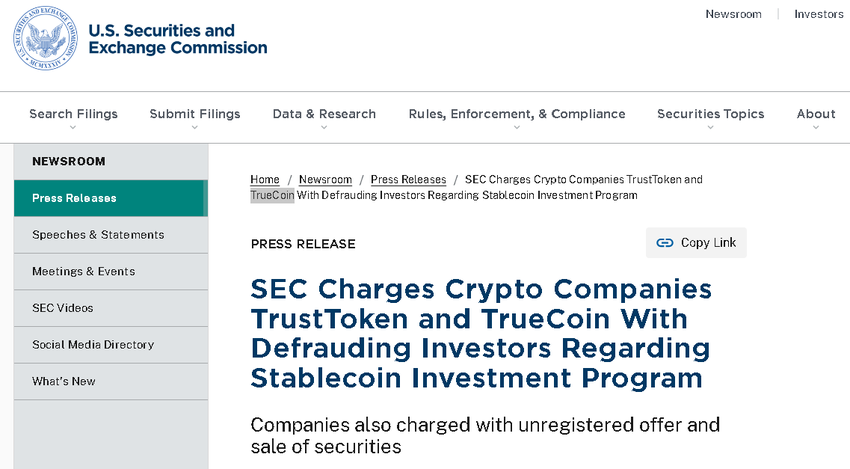Open the Newsroom link at top
850x469 pixels.
[x=733, y=14]
